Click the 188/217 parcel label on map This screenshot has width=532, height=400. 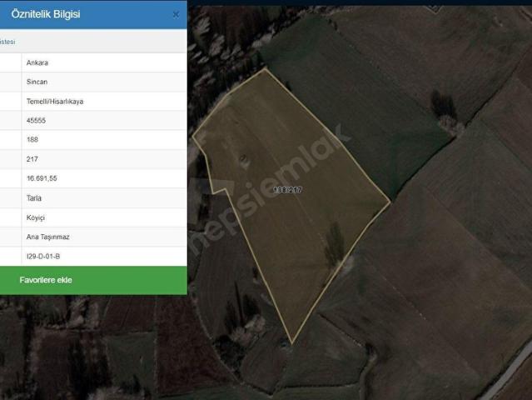[287, 190]
